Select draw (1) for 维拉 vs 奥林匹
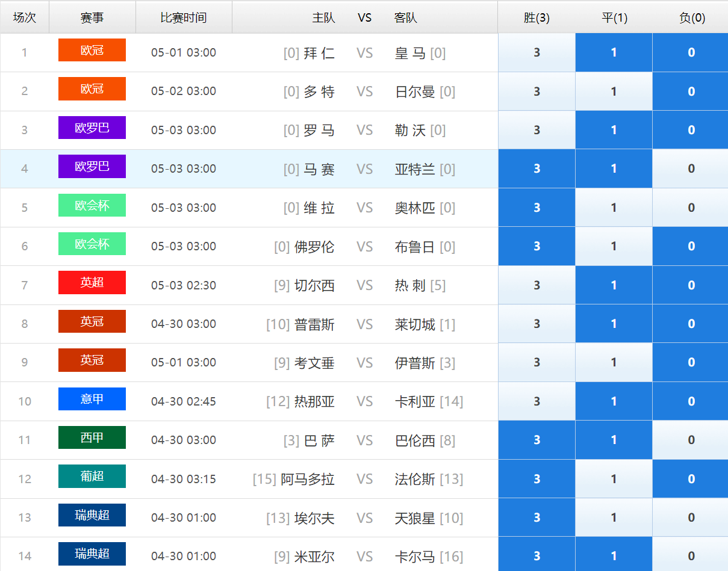728x571 pixels. tap(614, 208)
